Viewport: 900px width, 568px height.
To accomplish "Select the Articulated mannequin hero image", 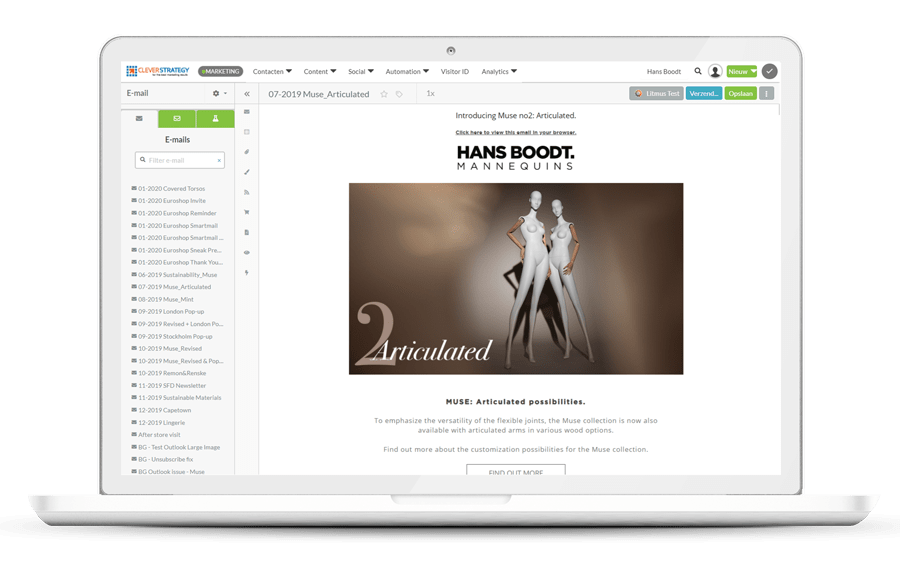I will tap(516, 279).
